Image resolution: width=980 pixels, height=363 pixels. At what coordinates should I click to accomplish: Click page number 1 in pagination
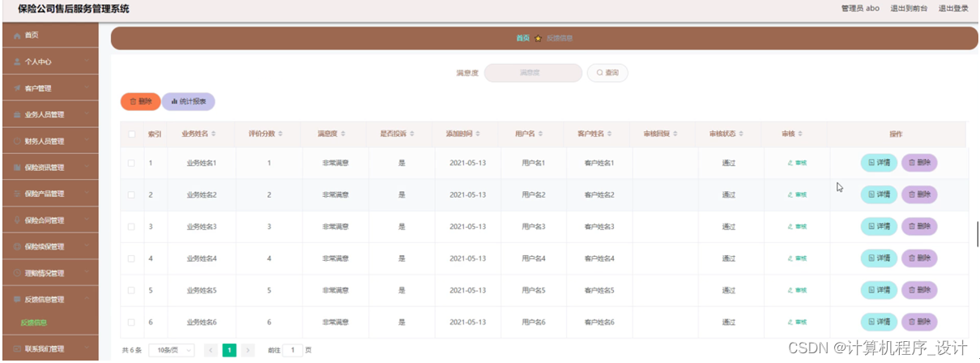(229, 350)
